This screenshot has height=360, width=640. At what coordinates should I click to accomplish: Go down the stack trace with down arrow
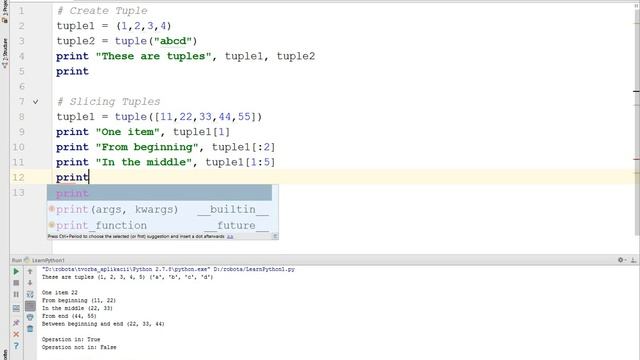(30, 283)
